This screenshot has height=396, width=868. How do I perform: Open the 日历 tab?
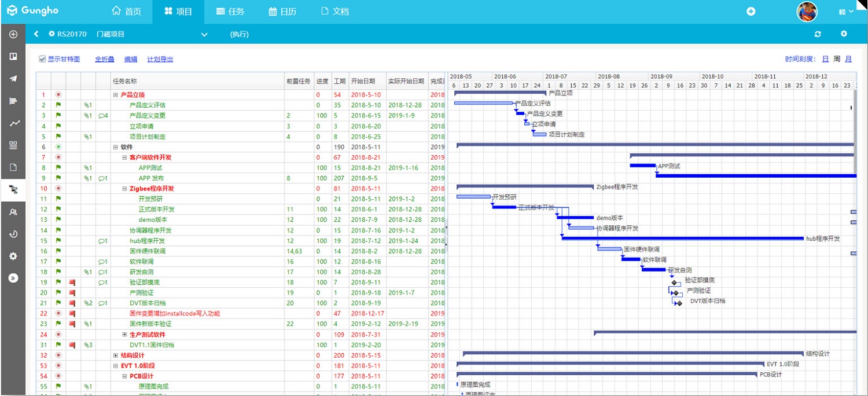(282, 12)
